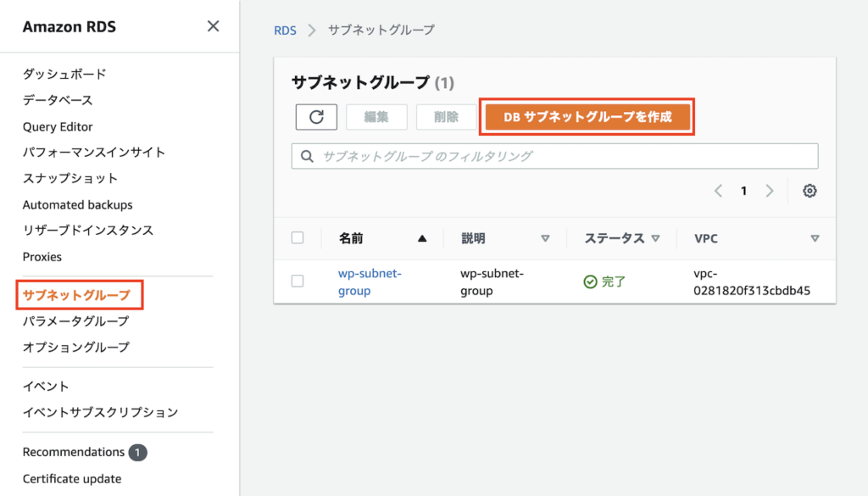This screenshot has height=496, width=868.
Task: Go to next page arrow
Action: (770, 191)
